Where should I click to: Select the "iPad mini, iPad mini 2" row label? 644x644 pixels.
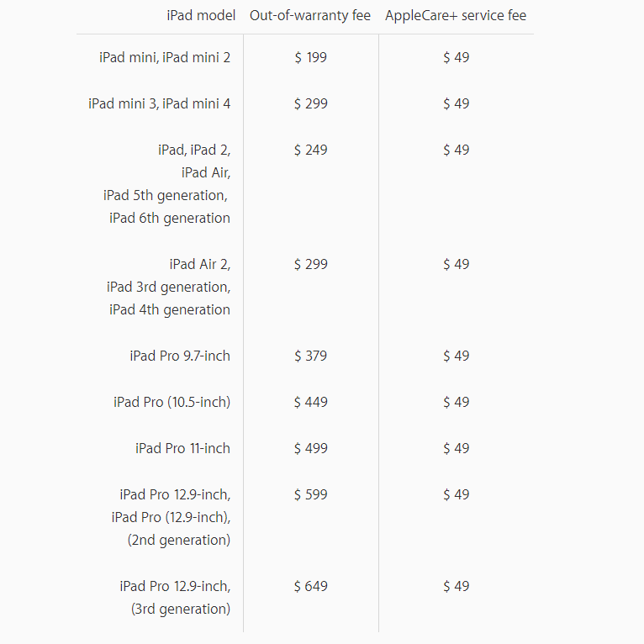(x=164, y=57)
